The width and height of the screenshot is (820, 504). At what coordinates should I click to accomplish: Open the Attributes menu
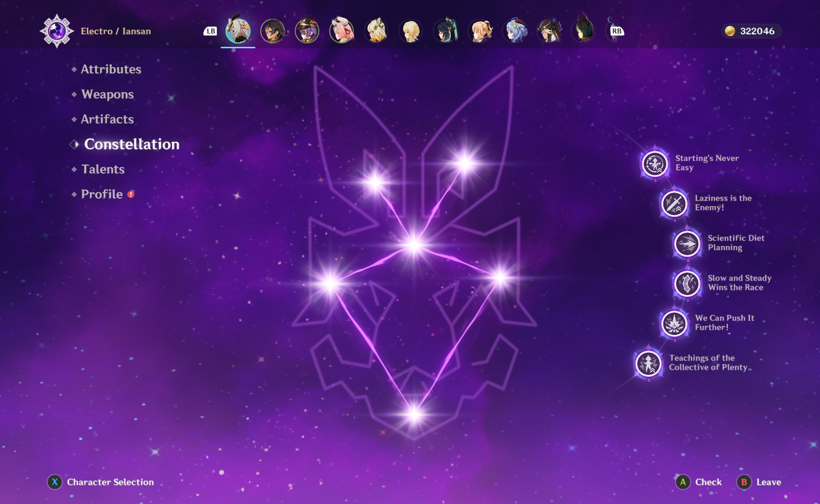(x=111, y=69)
